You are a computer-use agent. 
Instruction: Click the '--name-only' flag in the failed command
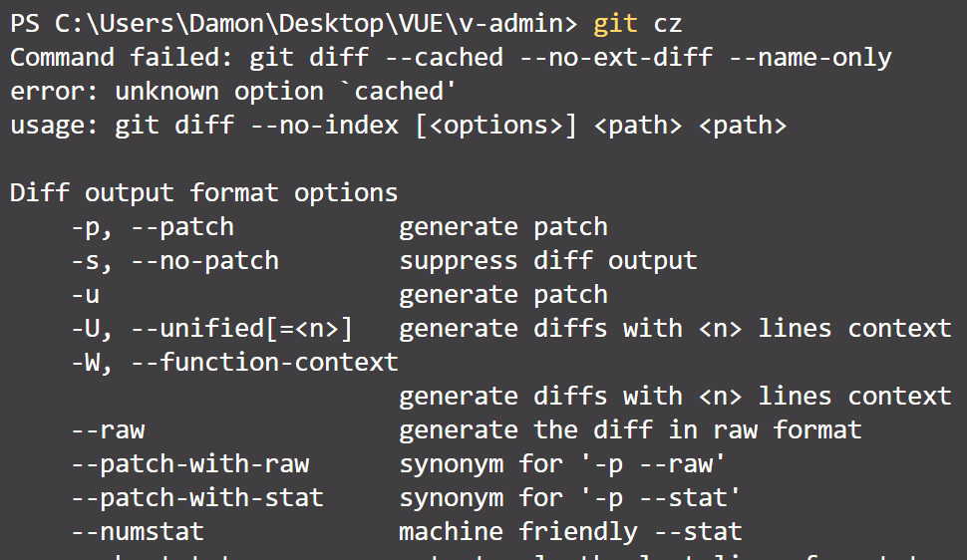coord(809,57)
